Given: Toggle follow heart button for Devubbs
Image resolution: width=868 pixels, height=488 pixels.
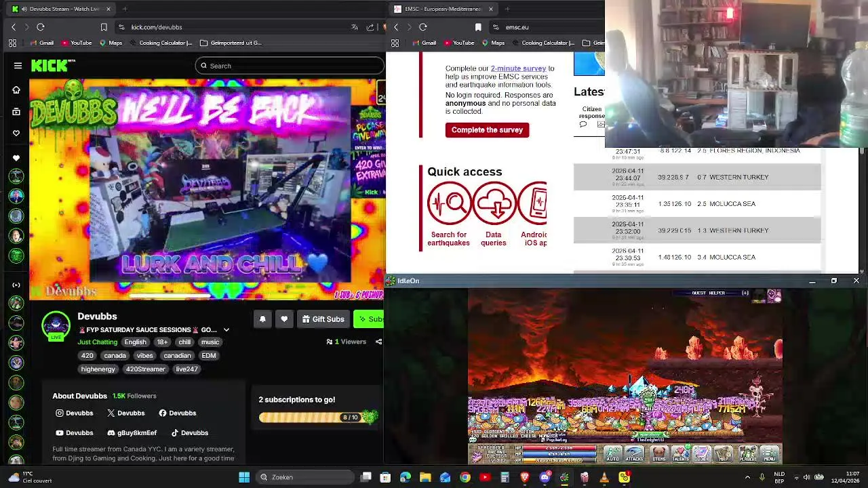Looking at the screenshot, I should point(284,319).
